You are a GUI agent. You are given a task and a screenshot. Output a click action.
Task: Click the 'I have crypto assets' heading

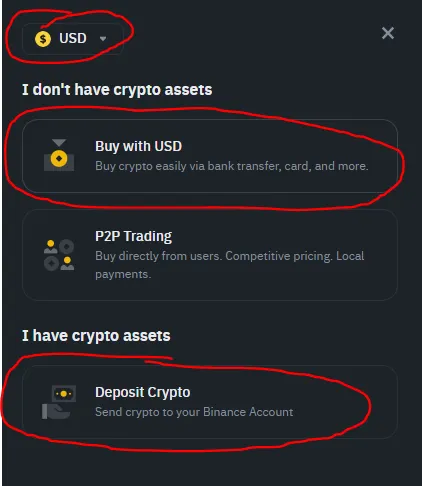click(96, 336)
